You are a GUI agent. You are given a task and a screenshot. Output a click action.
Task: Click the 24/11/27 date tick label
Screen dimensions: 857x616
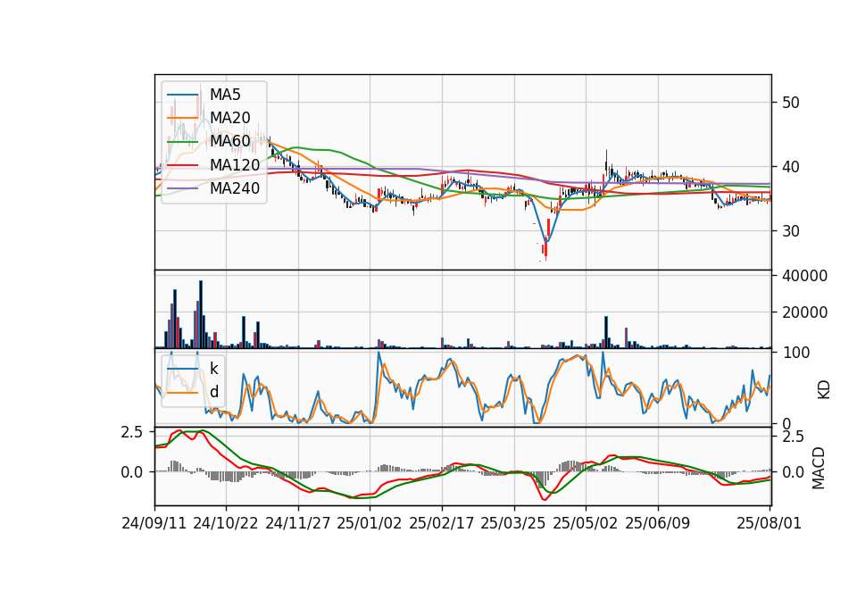[298, 524]
